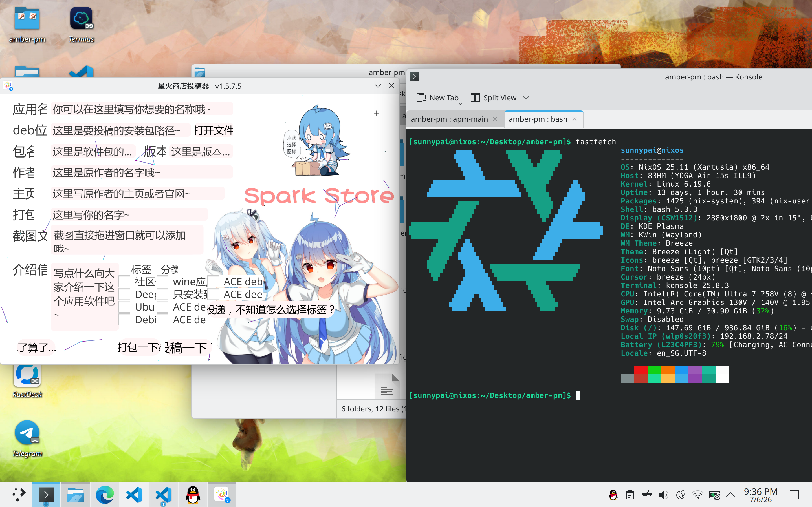
Task: Expand Split View chevron in Konsole
Action: tap(526, 98)
